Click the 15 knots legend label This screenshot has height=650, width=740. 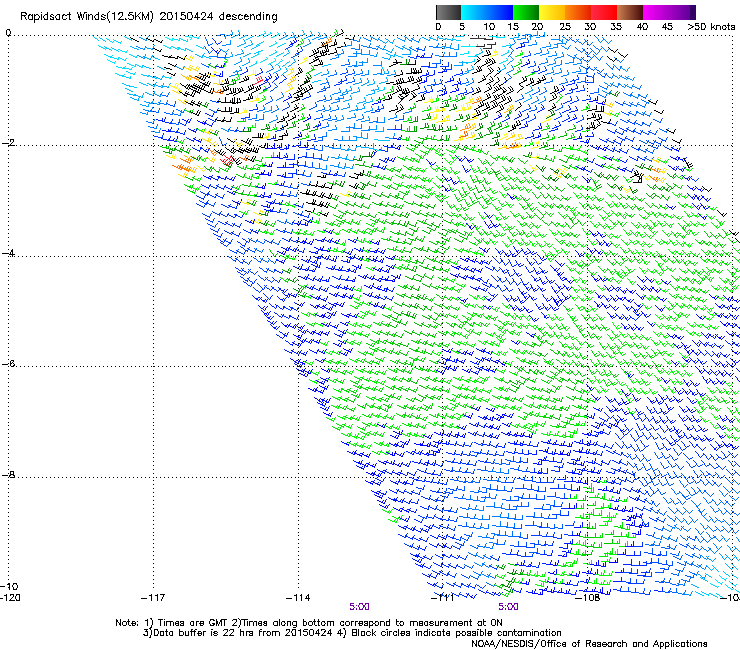[513, 27]
